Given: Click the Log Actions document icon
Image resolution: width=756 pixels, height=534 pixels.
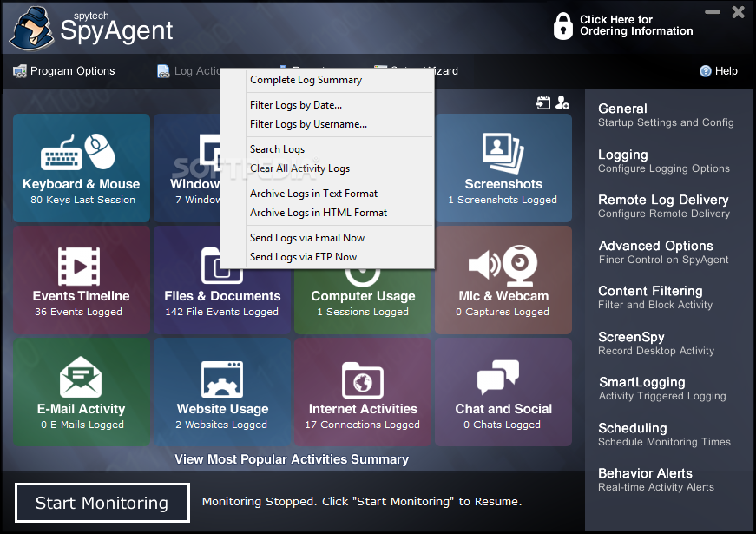Looking at the screenshot, I should 163,71.
